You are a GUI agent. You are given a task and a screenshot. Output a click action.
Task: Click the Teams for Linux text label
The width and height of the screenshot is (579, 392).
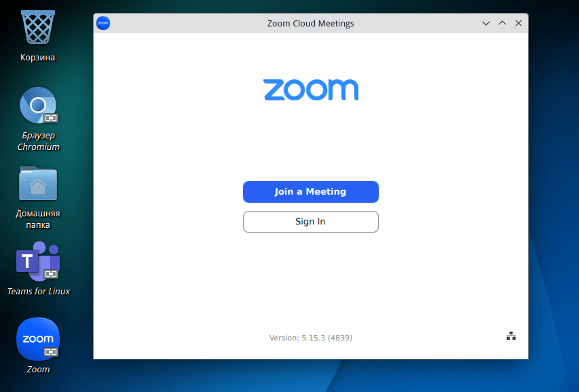[x=38, y=292]
